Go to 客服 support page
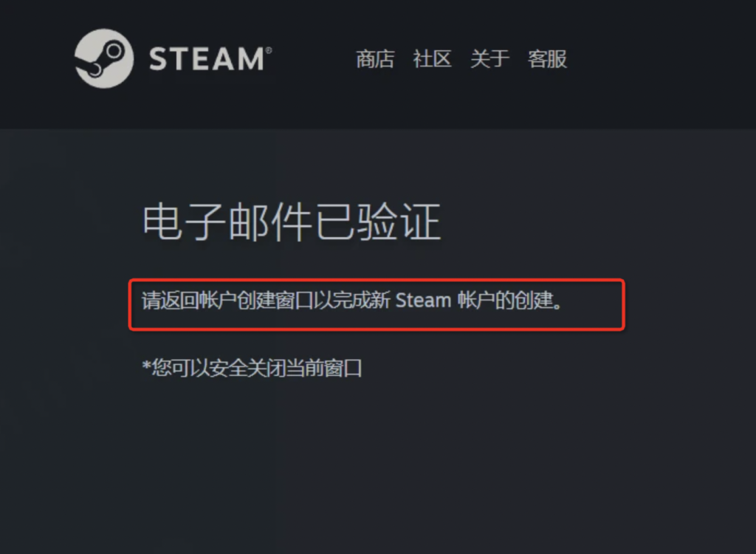Image resolution: width=756 pixels, height=554 pixels. (x=547, y=59)
